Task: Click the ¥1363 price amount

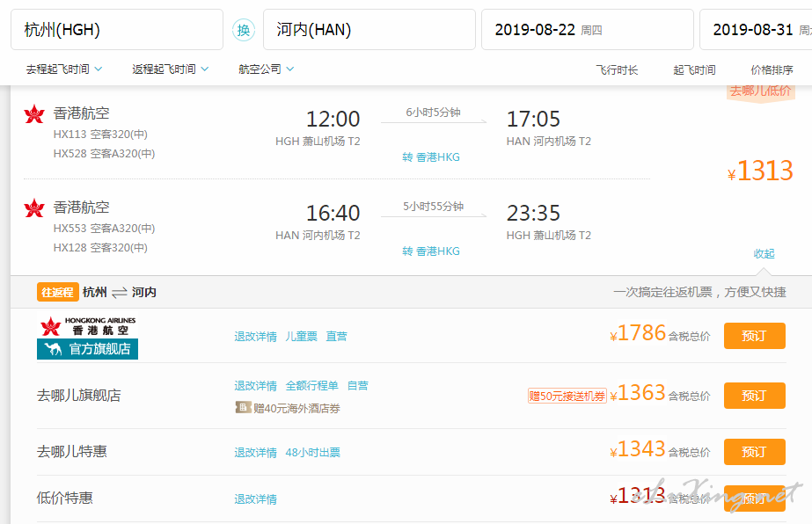Action: 638,394
